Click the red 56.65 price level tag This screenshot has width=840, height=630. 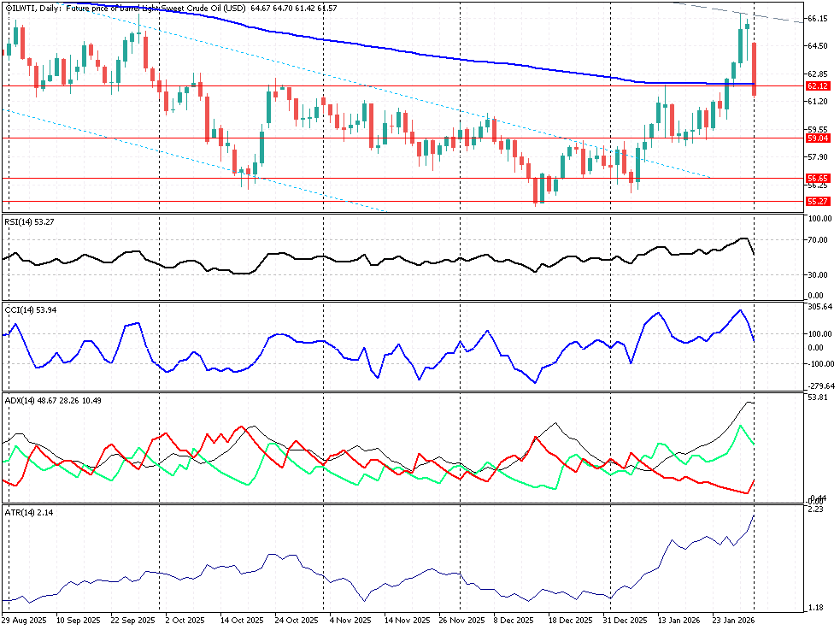click(x=818, y=179)
